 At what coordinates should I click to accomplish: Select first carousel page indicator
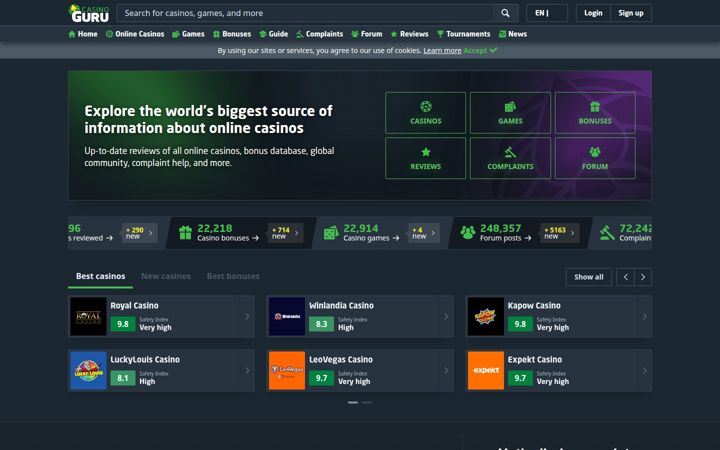(353, 402)
